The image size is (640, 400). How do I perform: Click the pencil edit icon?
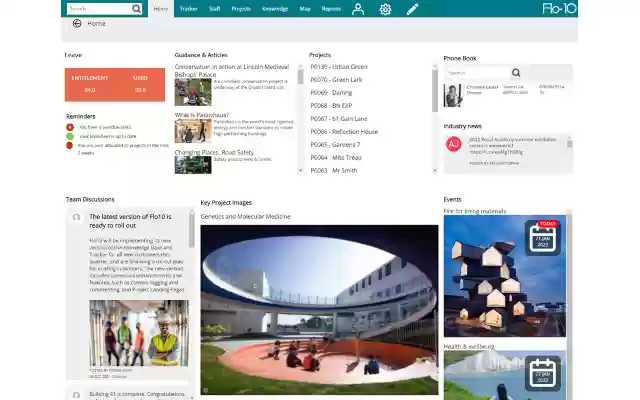412,9
